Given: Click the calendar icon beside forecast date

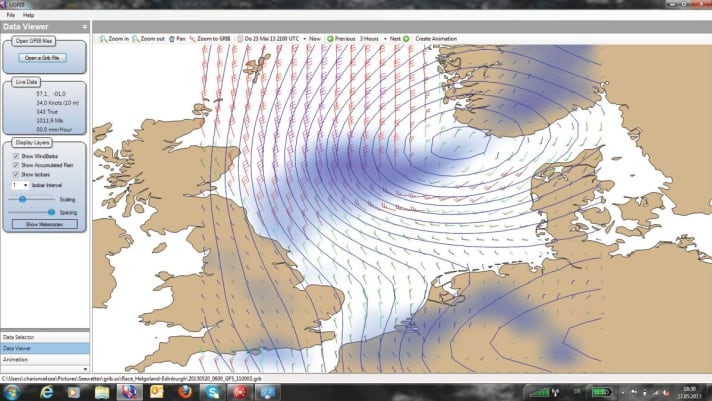Looking at the screenshot, I should pos(240,39).
